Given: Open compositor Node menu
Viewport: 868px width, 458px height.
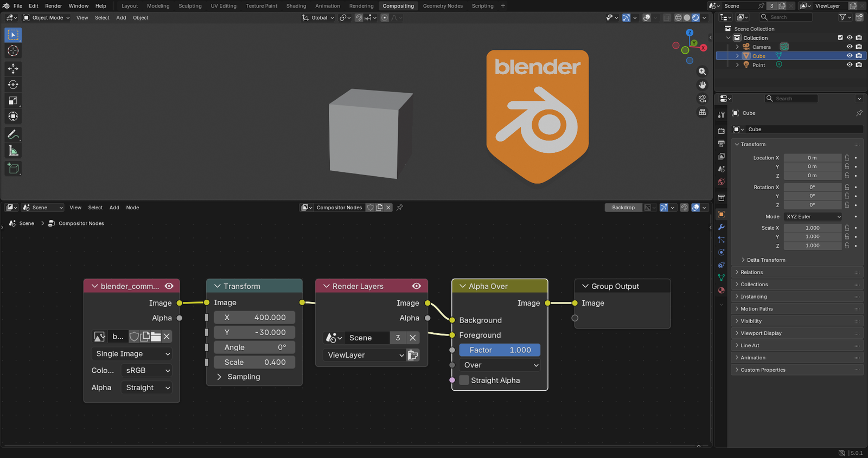Looking at the screenshot, I should (132, 208).
